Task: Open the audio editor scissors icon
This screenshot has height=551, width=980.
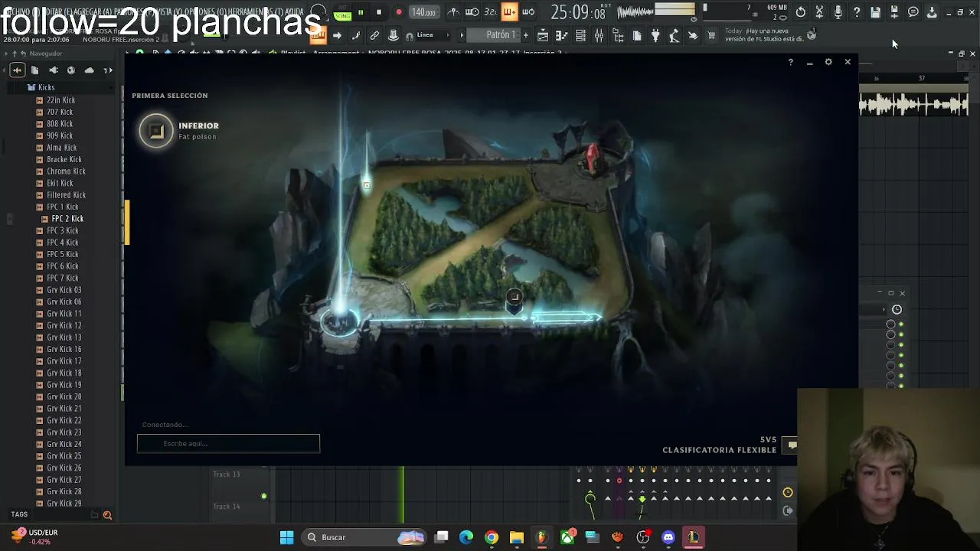Action: 819,12
